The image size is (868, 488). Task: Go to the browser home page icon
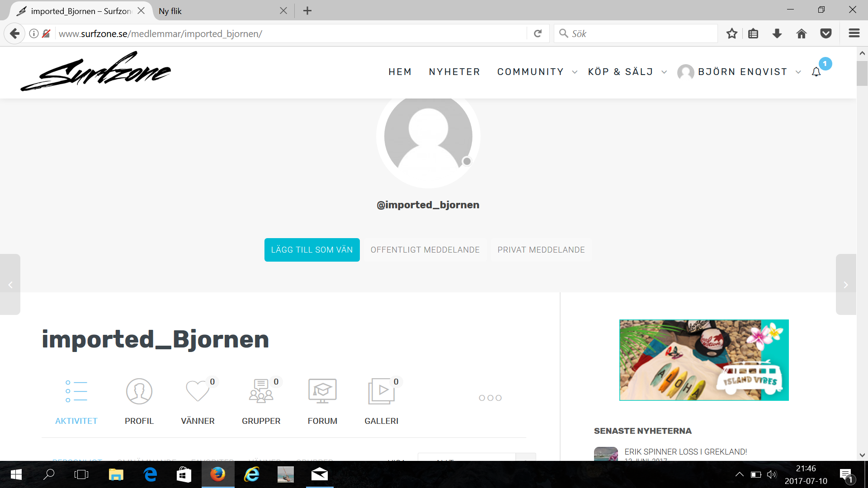click(x=802, y=33)
